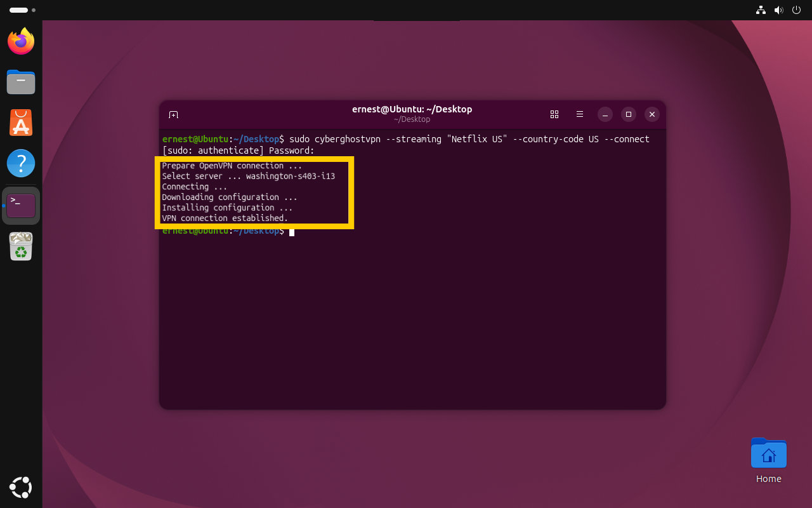Show Applications via Ubuntu logo button
812x508 pixels.
coord(21,488)
